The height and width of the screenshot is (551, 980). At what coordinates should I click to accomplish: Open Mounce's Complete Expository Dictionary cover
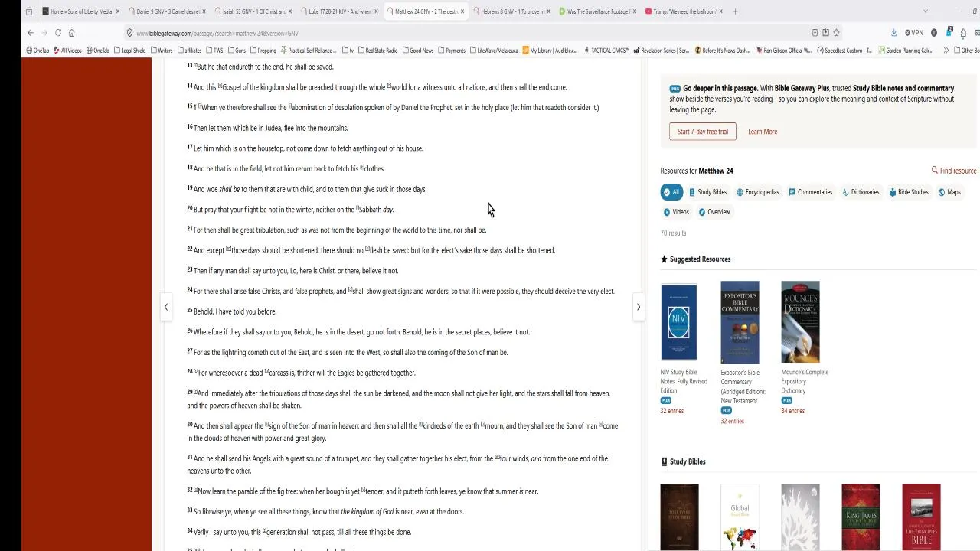coord(800,321)
